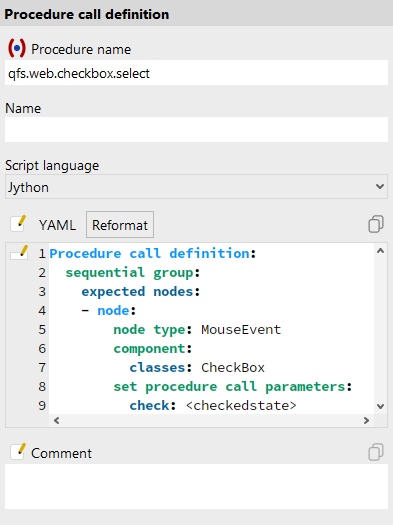The height and width of the screenshot is (525, 393).
Task: Click 'sequential group:' on line 2
Action: tap(133, 273)
